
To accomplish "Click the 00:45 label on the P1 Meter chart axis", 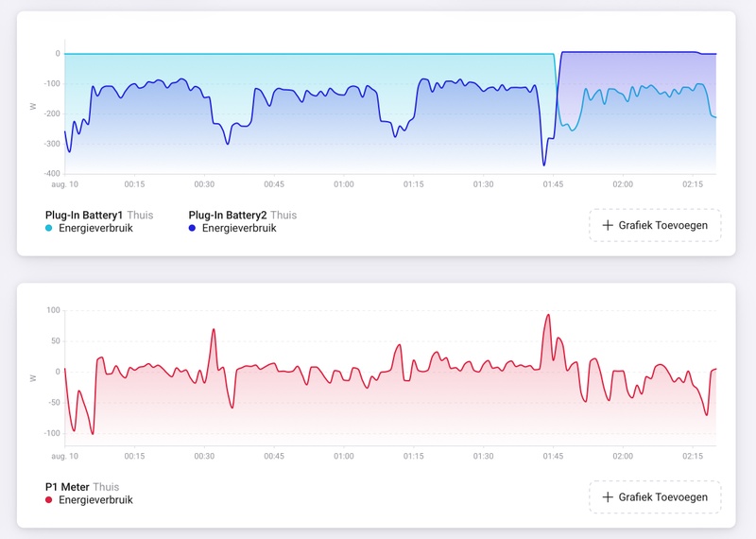I will coord(274,456).
